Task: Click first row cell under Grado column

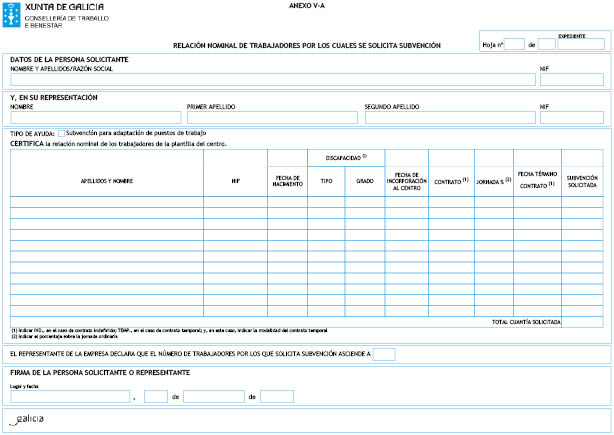Action: 365,202
